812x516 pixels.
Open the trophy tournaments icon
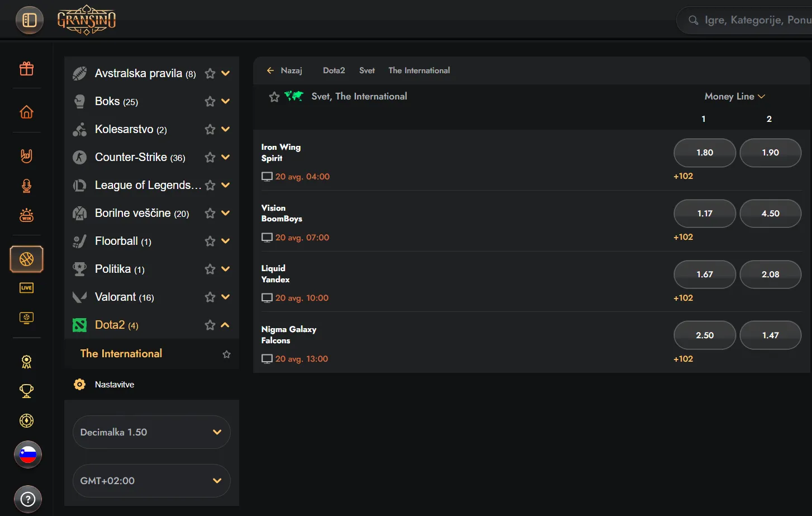tap(26, 391)
